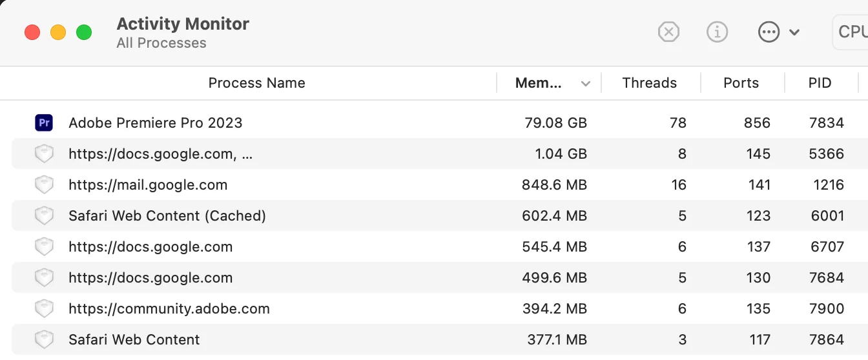Select the docs.google.com process with PID 7684
This screenshot has height=360, width=868.
point(150,278)
